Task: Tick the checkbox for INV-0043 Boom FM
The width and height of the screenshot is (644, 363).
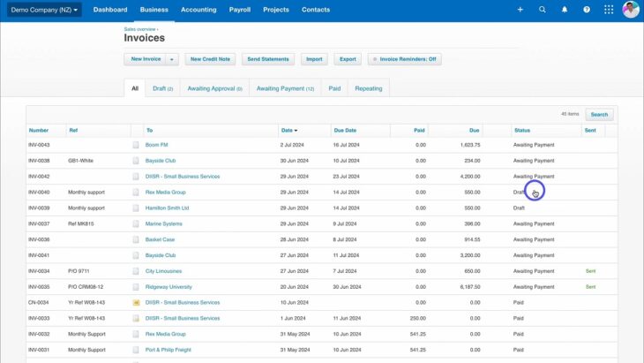Action: pos(136,145)
